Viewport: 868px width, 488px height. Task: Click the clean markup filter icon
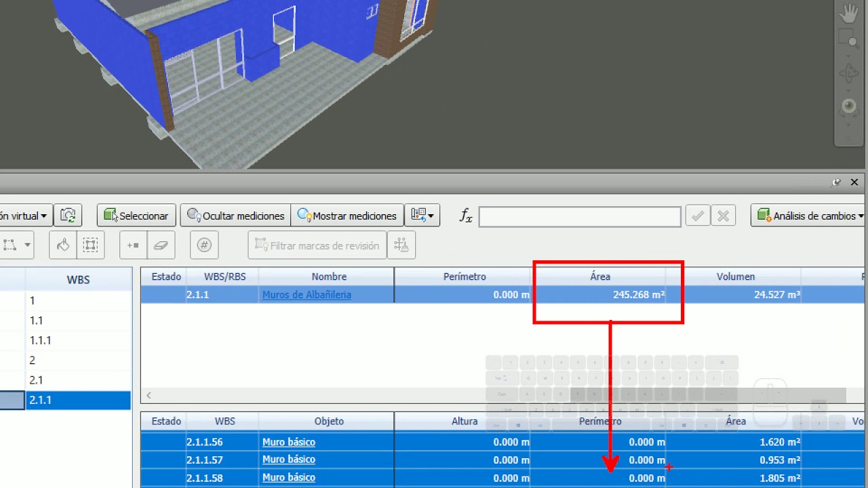pyautogui.click(x=401, y=245)
